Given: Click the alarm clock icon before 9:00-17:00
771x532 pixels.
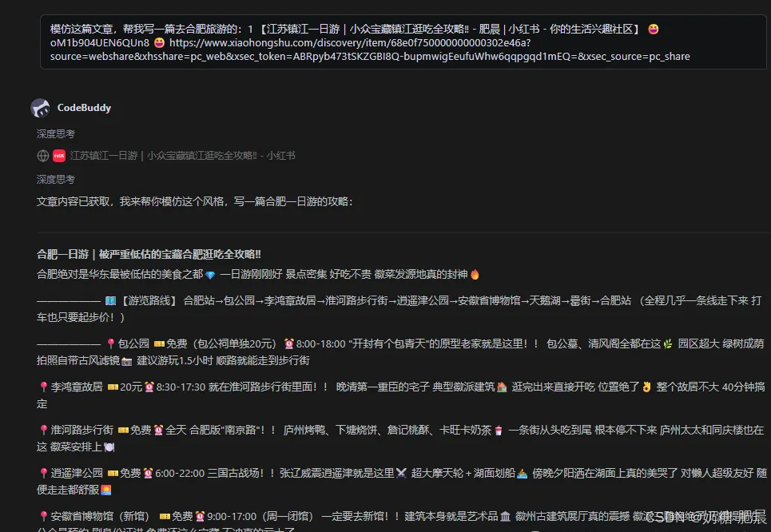Looking at the screenshot, I should pos(200,516).
